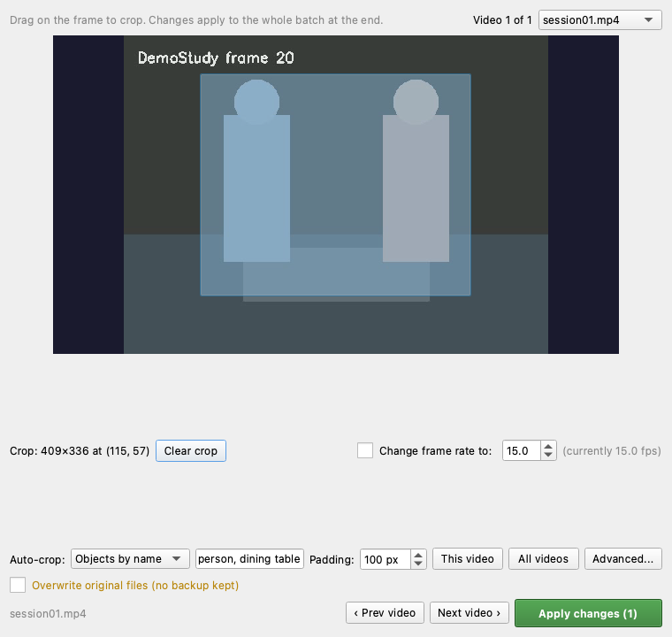Image resolution: width=672 pixels, height=637 pixels.
Task: Open the session01.mp4 video selector dropdown
Action: pyautogui.click(x=600, y=20)
